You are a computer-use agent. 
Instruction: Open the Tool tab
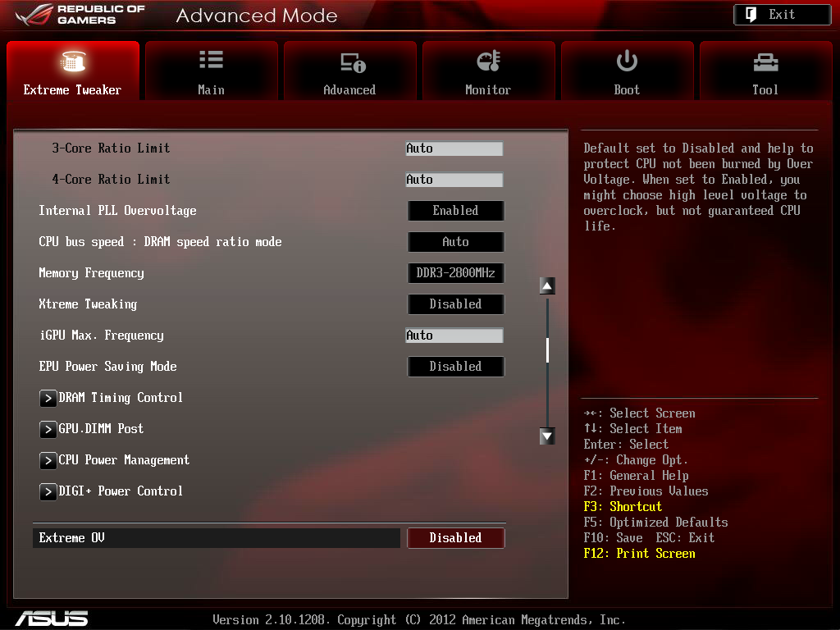[765, 71]
